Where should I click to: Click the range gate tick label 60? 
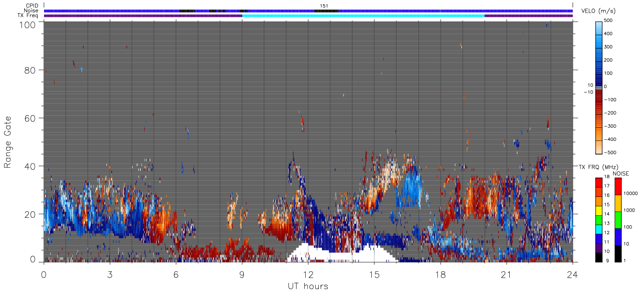point(30,118)
